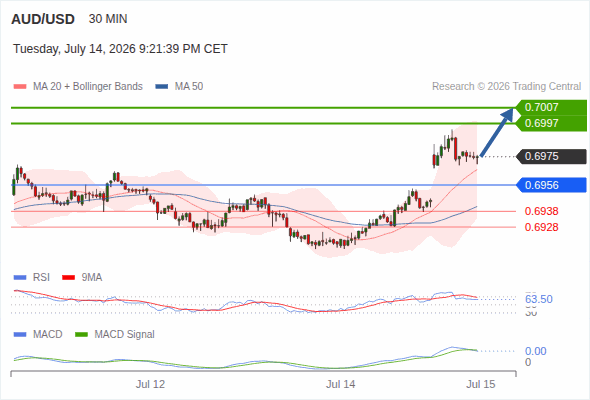Click the blue RSI legend swatch

(x=20, y=278)
